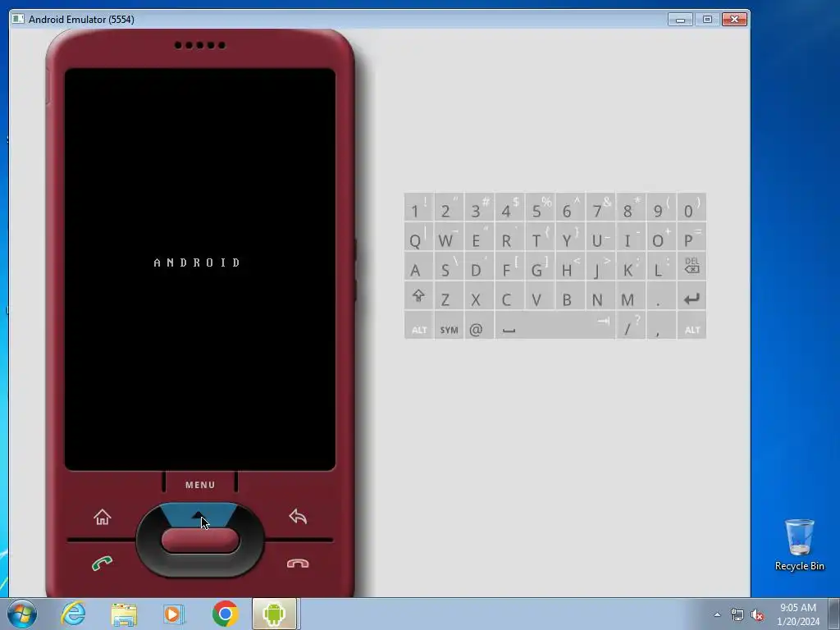The height and width of the screenshot is (630, 840).
Task: Click the 7 key on the emulator keyboard
Action: click(x=600, y=208)
